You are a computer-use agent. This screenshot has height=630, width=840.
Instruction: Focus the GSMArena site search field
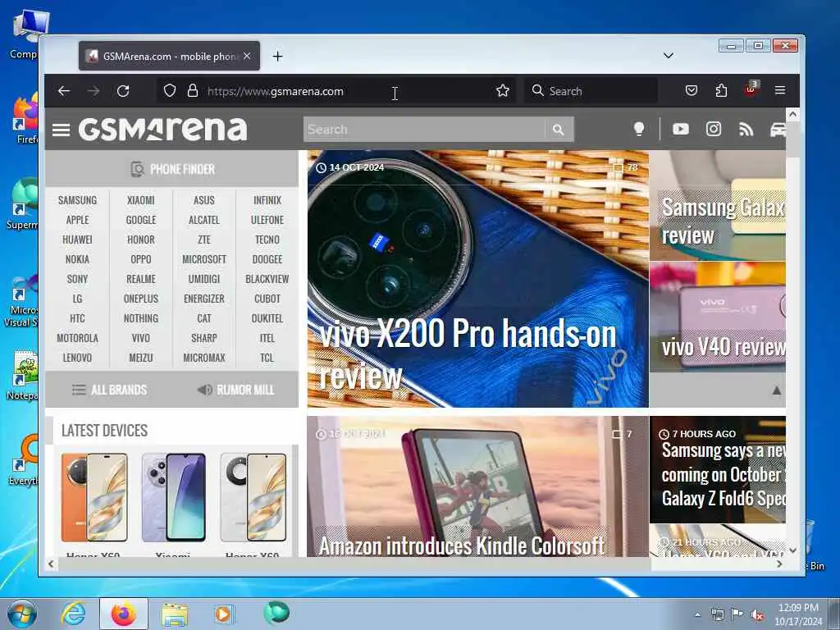(424, 130)
